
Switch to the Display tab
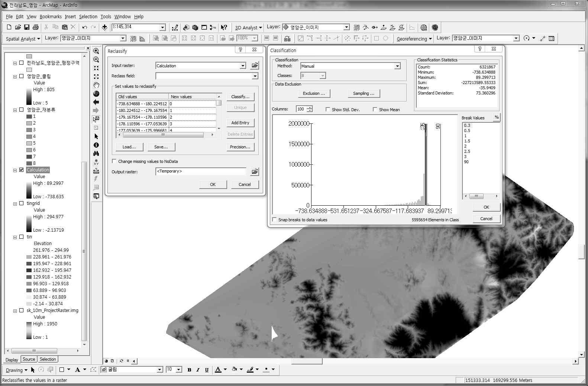[12, 360]
